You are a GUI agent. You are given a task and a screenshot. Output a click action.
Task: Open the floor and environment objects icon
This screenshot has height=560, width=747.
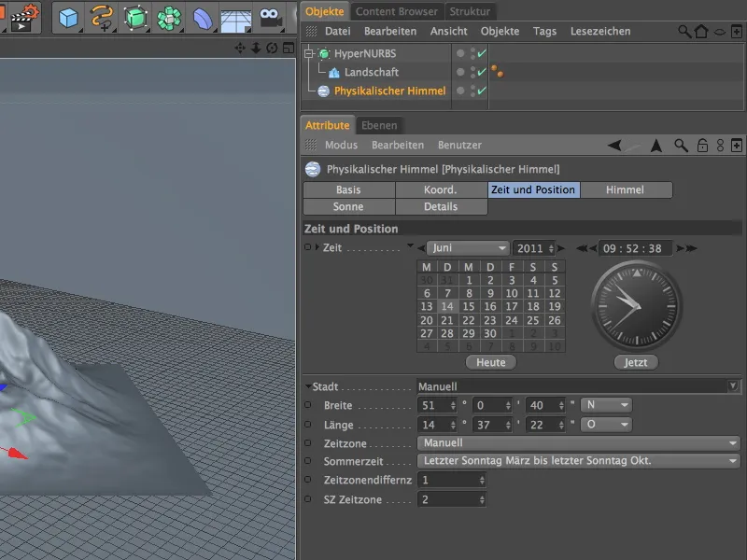(x=236, y=17)
